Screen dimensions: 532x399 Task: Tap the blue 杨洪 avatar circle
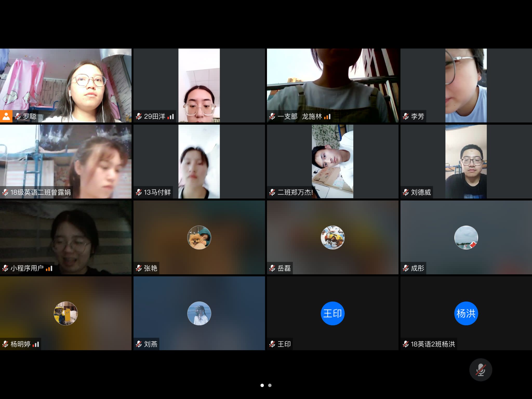(x=466, y=313)
